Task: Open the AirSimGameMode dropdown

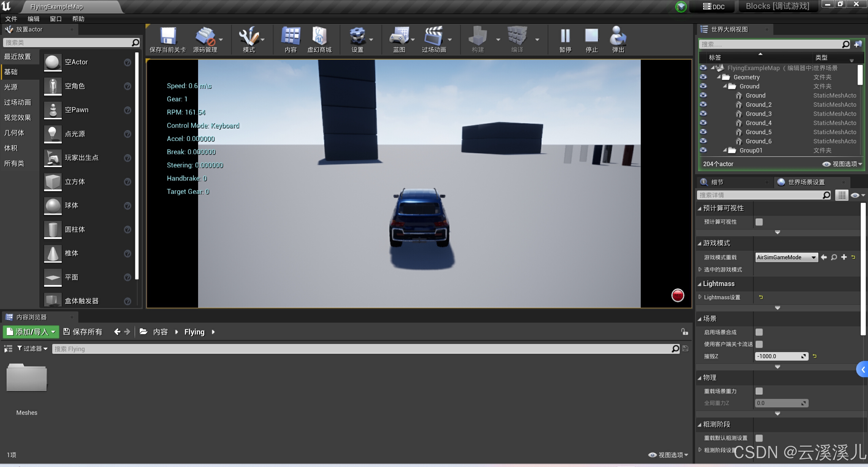Action: [x=786, y=257]
